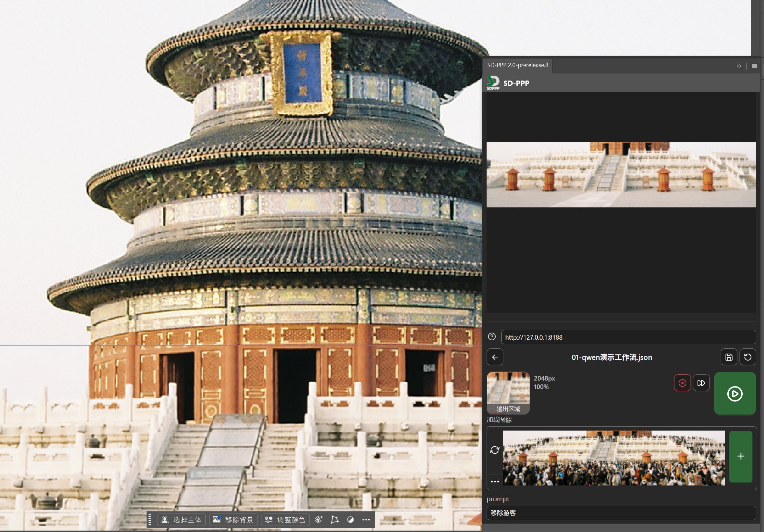Viewport: 764px width, 532px height.
Task: Click the generative sparkle icon in taskbar
Action: coord(319,520)
